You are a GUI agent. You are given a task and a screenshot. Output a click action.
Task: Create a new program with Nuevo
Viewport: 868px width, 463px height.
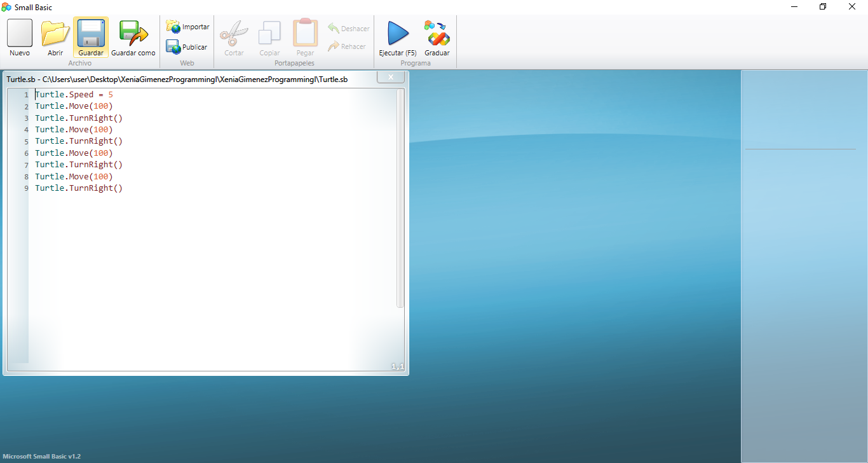tap(19, 37)
